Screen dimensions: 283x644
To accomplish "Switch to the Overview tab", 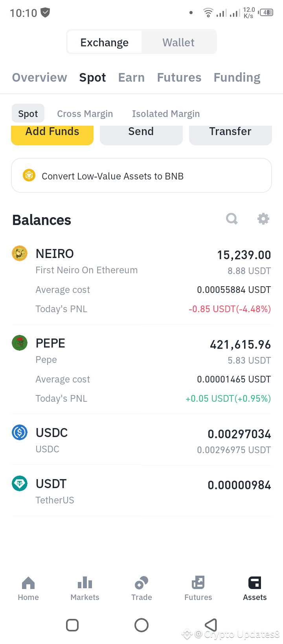I will coord(40,77).
